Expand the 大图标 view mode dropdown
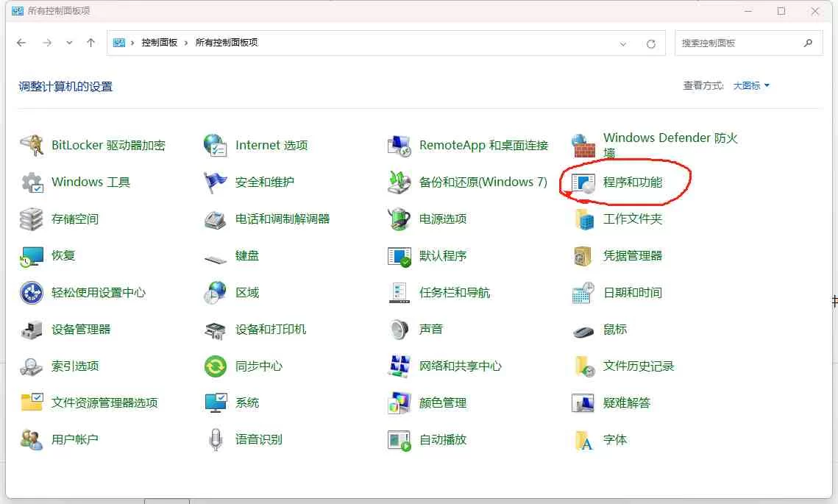 751,86
